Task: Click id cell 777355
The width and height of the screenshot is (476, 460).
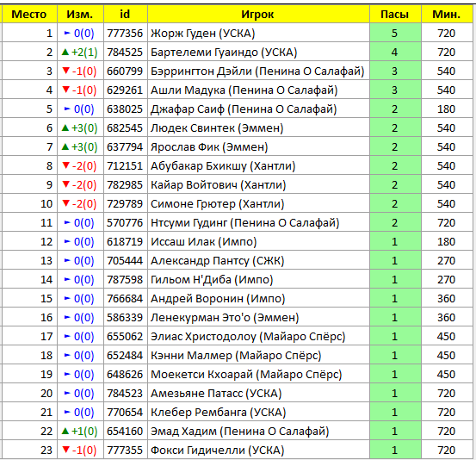Action: coord(125,451)
